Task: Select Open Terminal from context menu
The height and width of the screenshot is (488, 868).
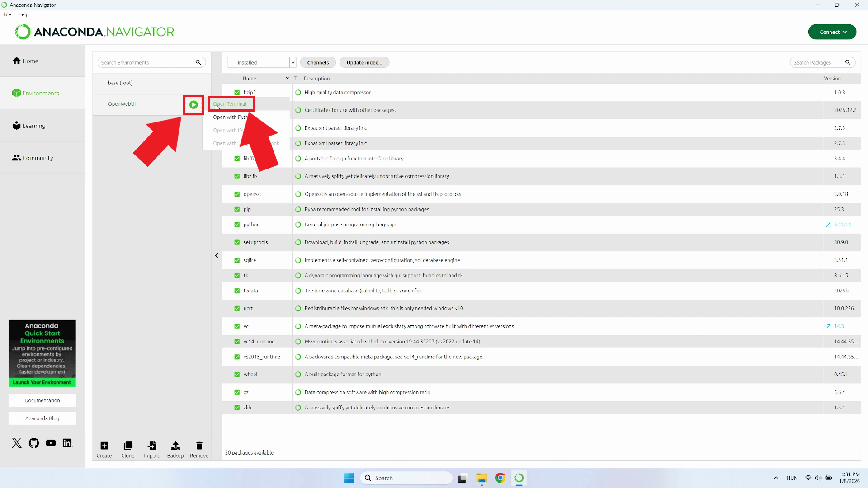Action: point(230,104)
